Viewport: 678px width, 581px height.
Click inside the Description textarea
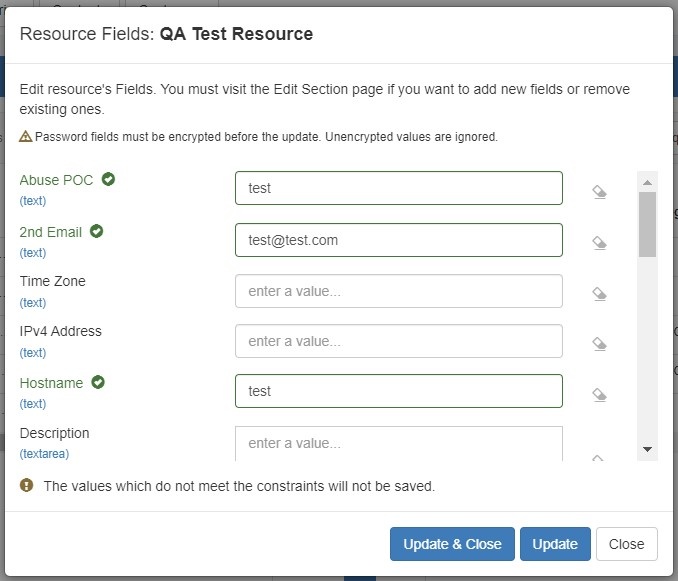(x=398, y=443)
